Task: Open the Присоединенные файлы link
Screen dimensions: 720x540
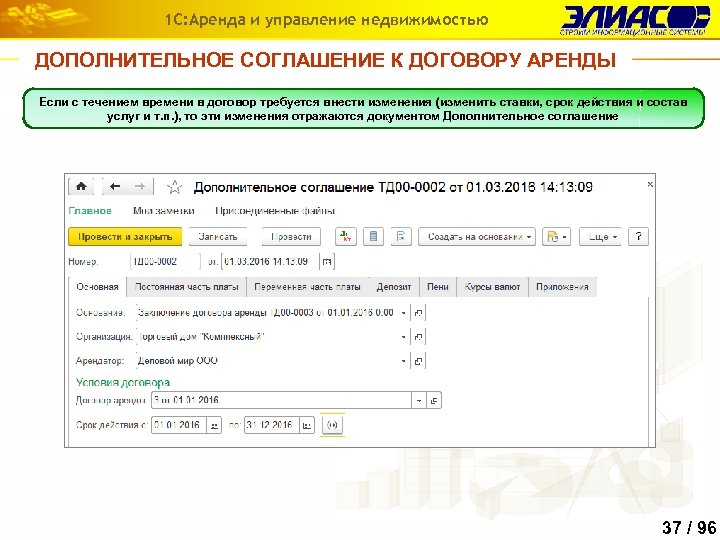Action: point(275,211)
